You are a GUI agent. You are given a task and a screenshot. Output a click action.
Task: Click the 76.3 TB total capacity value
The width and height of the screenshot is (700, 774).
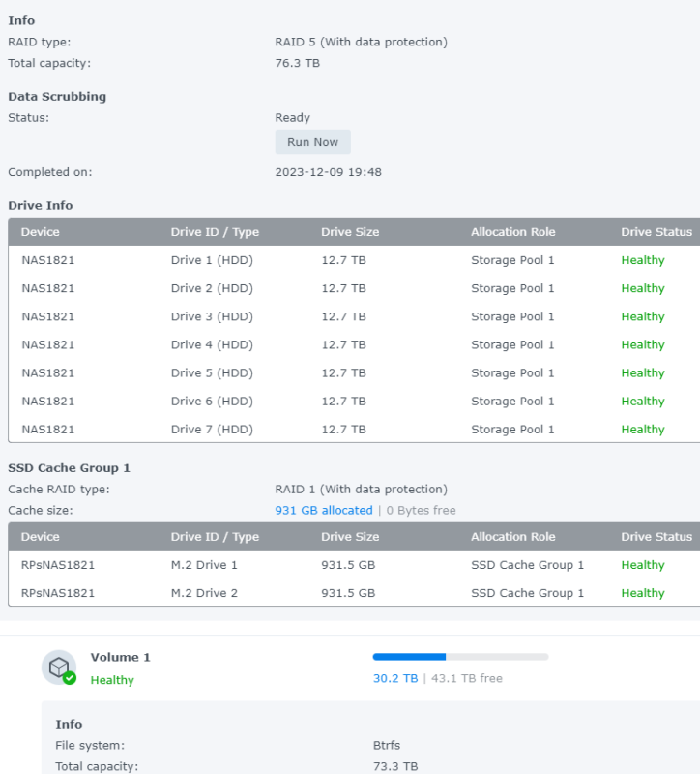click(x=298, y=63)
